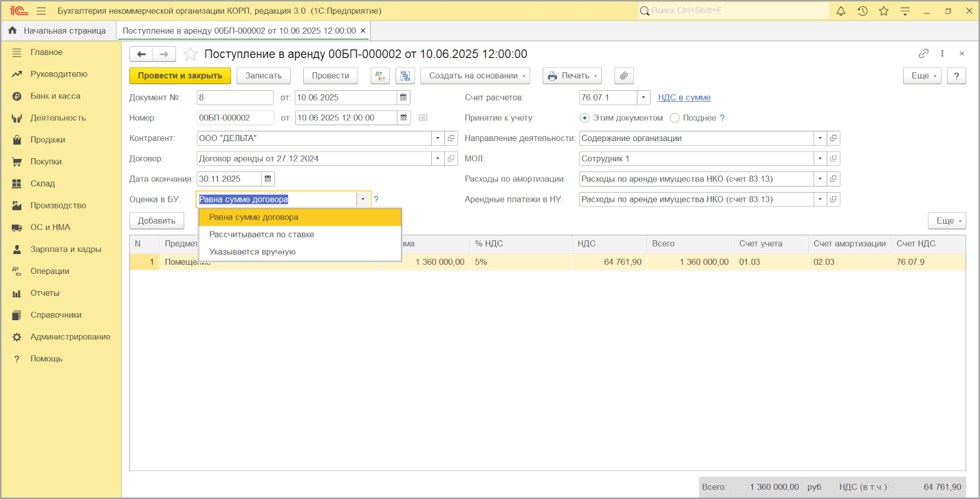Image resolution: width=980 pixels, height=499 pixels.
Task: Select Этим документом radio button
Action: point(585,118)
